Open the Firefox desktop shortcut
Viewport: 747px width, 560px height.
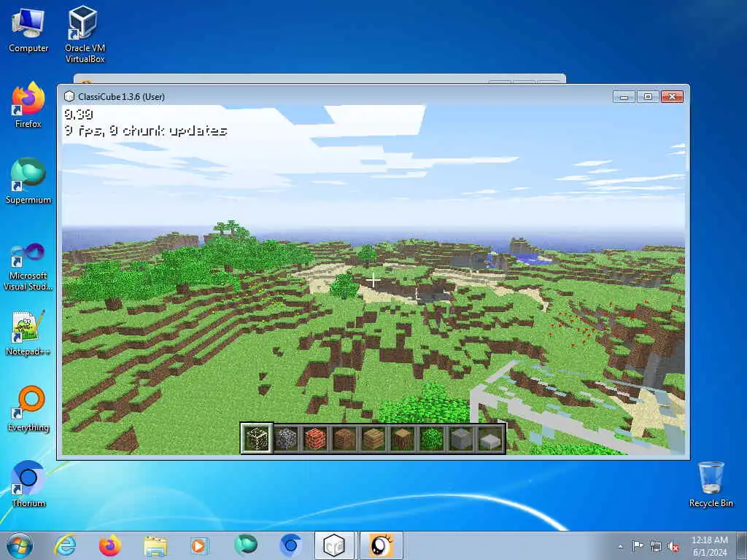[28, 105]
